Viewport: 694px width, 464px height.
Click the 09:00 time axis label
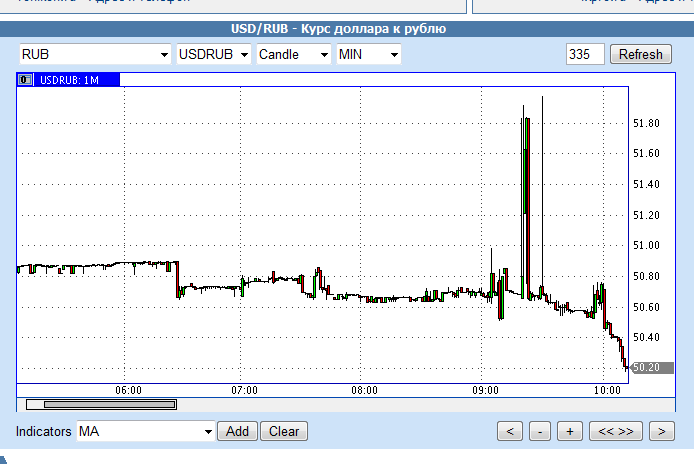486,391
